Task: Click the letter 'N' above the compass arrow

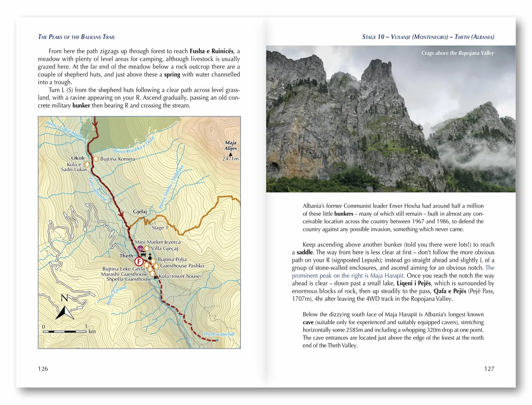Action: (x=64, y=298)
